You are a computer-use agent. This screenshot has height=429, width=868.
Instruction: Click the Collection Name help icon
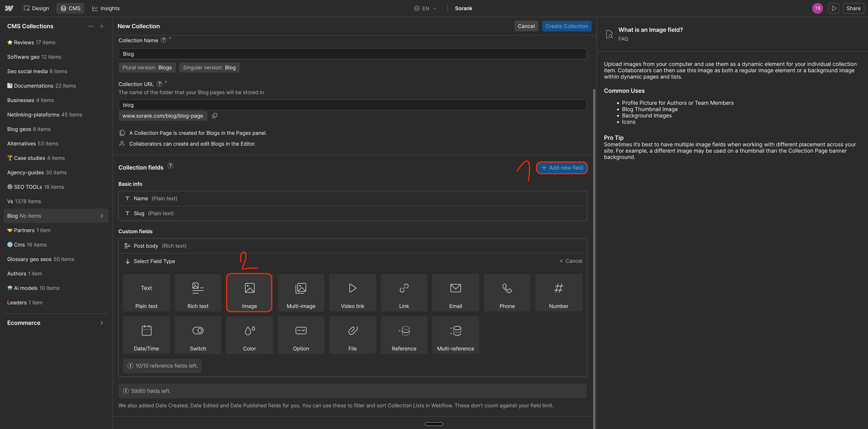point(163,40)
